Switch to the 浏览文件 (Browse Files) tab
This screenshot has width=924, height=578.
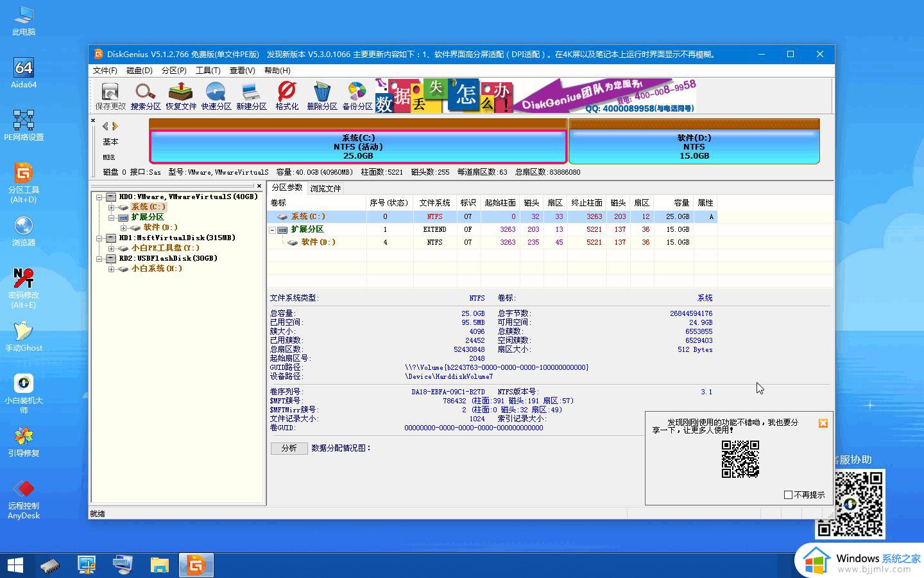coord(325,188)
